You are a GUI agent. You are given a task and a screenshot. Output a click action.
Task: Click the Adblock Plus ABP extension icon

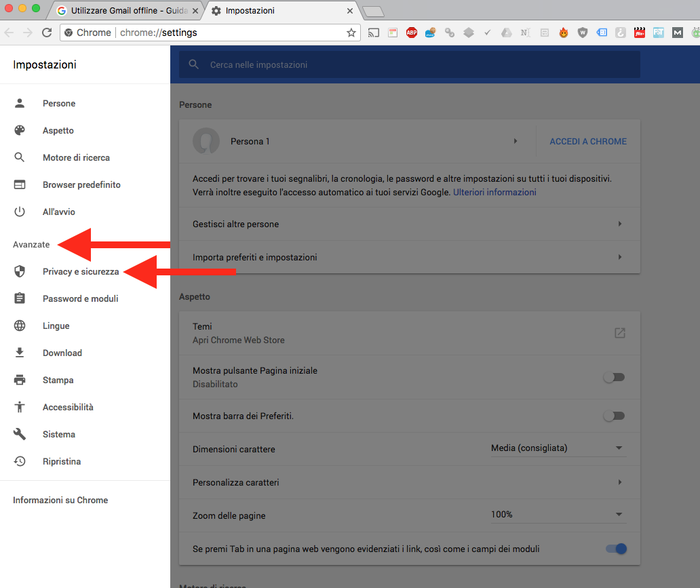pos(412,33)
